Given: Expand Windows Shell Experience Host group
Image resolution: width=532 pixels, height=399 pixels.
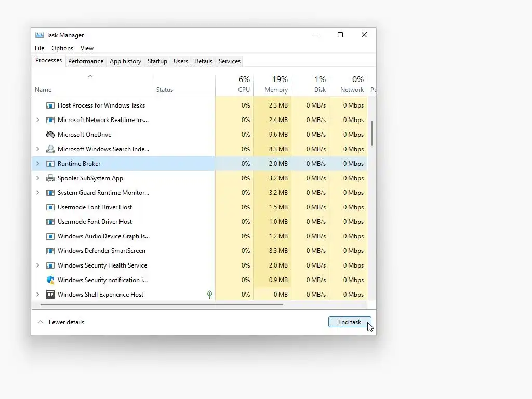Looking at the screenshot, I should tap(37, 295).
